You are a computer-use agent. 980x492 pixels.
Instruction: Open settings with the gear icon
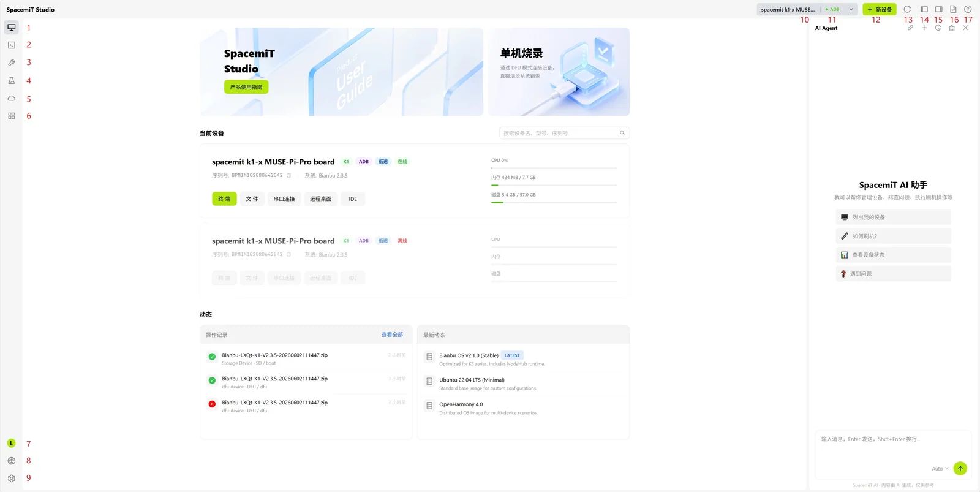click(11, 479)
